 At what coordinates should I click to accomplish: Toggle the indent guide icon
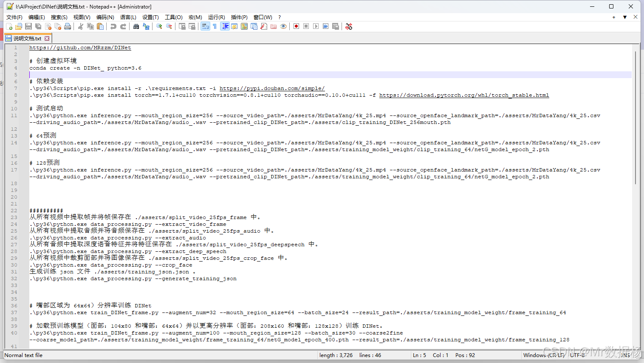click(225, 26)
